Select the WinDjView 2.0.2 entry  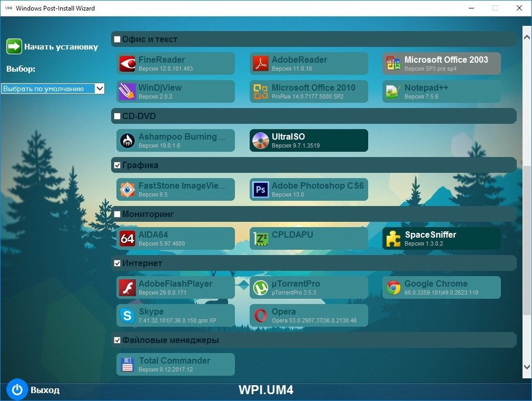[175, 91]
